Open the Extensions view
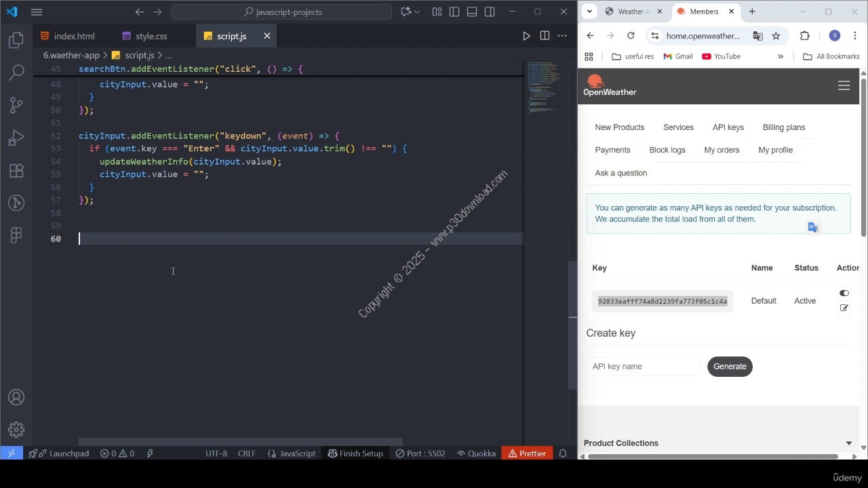Image resolution: width=868 pixels, height=488 pixels. [16, 171]
